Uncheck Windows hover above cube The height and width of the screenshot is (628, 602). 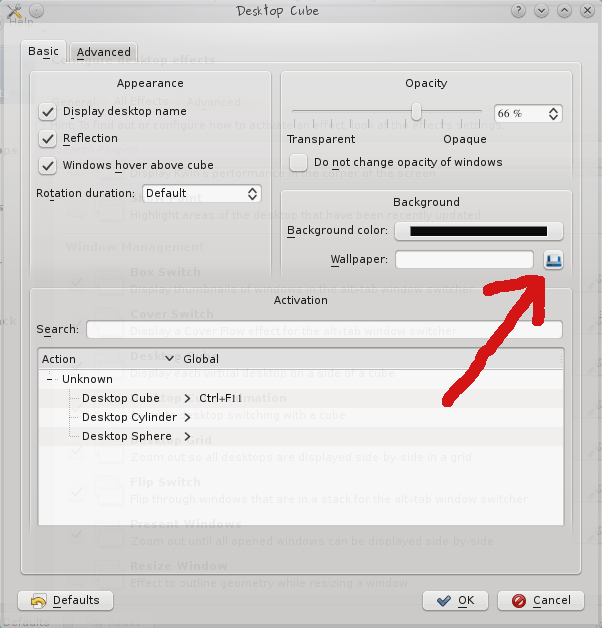coord(47,166)
